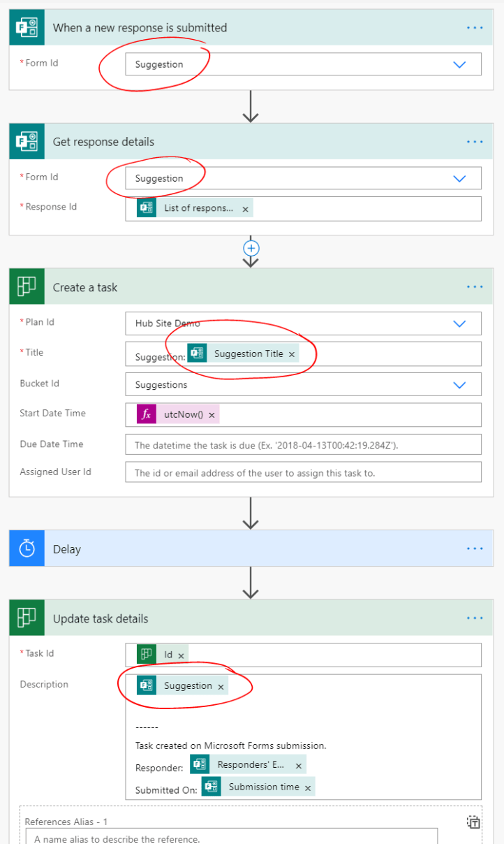The width and height of the screenshot is (504, 844).
Task: Click the Forms icon on List of responses token
Action: click(147, 207)
